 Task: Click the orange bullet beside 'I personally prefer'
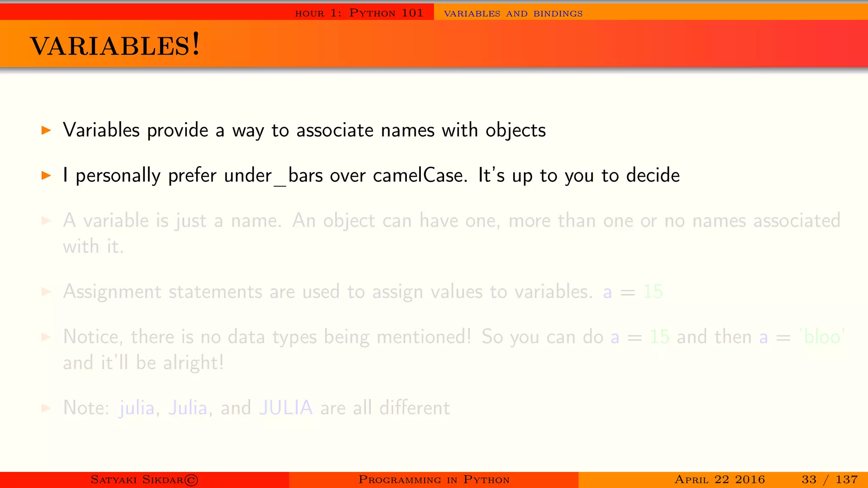tap(46, 175)
